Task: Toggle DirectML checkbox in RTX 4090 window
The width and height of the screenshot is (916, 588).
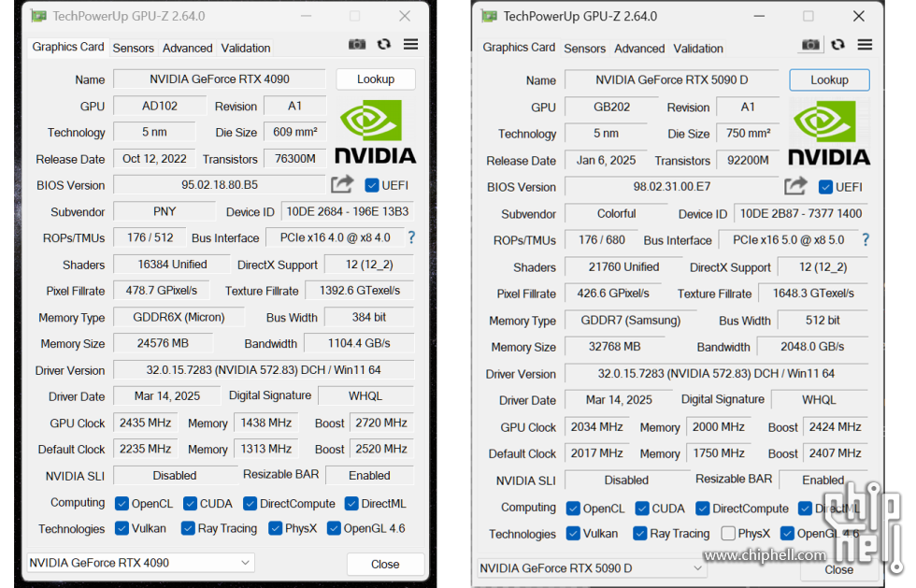Action: coord(351,503)
